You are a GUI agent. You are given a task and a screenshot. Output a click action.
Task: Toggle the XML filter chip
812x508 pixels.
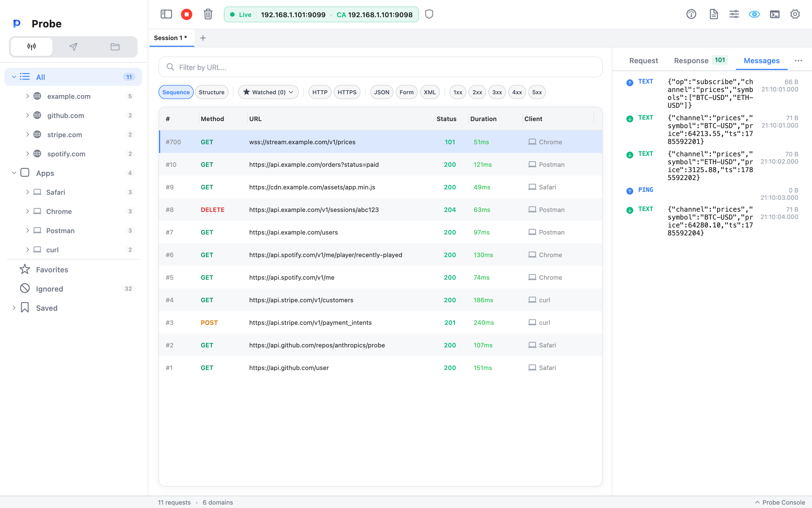(x=429, y=92)
